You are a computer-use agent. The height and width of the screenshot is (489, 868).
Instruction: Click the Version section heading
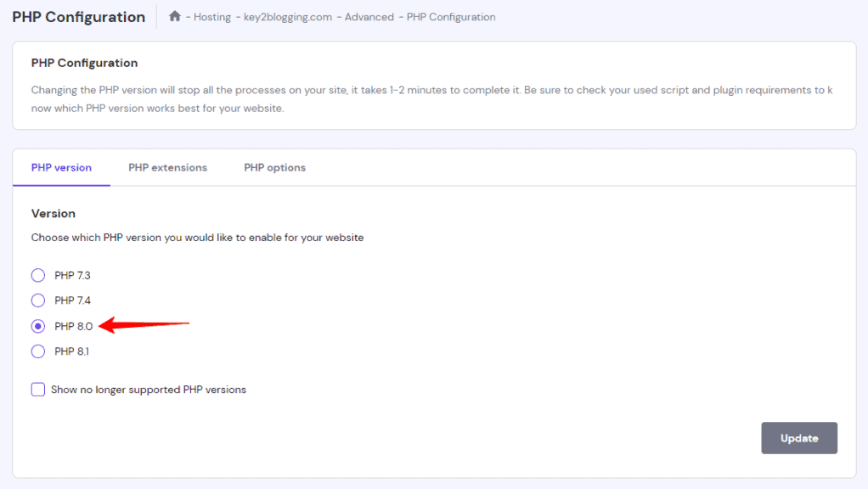[x=53, y=213]
